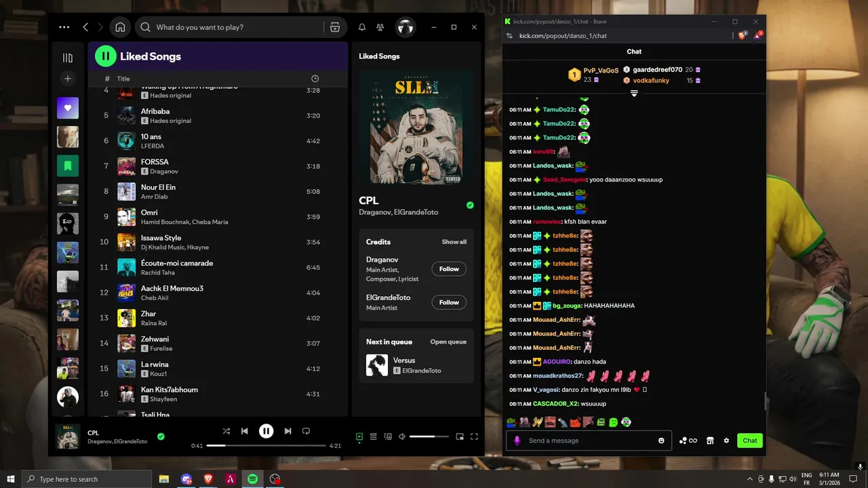Open Friend Activity icon
Image resolution: width=868 pixels, height=488 pixels.
[380, 27]
